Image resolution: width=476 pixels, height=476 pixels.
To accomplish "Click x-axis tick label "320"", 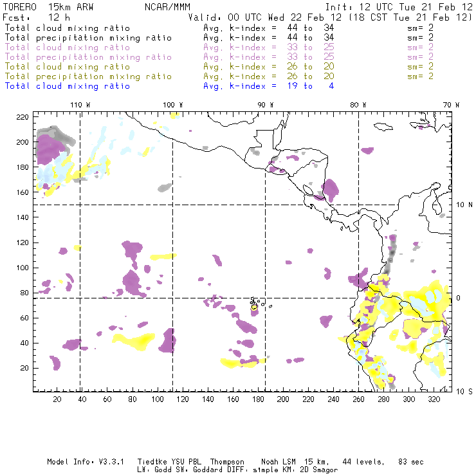I will pos(434,399).
